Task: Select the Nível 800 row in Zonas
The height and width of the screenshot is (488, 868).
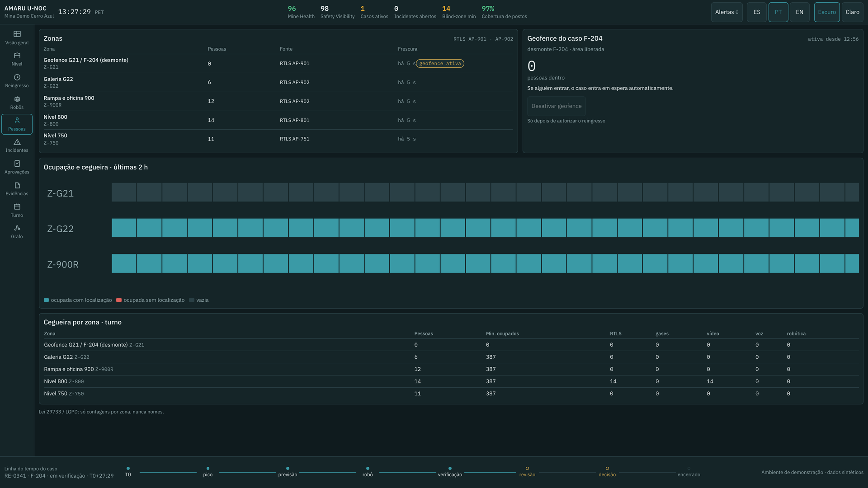Action: (x=278, y=120)
